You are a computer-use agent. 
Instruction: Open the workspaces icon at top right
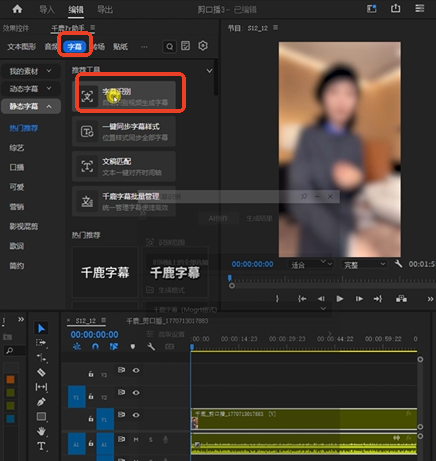coord(372,9)
